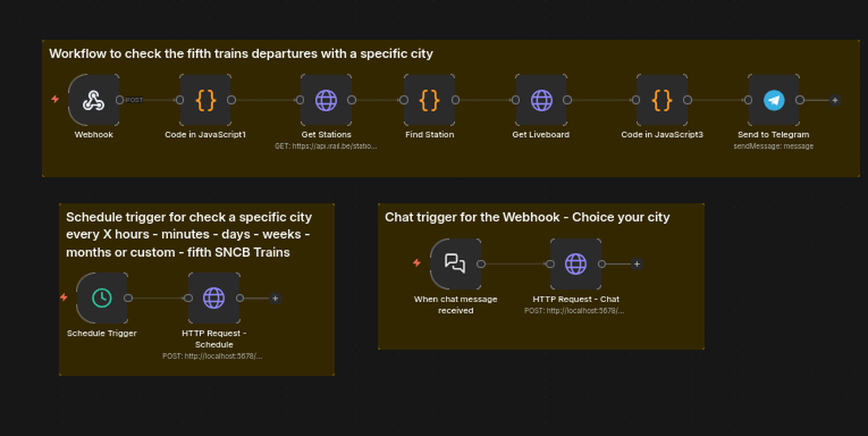The width and height of the screenshot is (868, 436).
Task: Select the Find Station code node
Action: [429, 100]
